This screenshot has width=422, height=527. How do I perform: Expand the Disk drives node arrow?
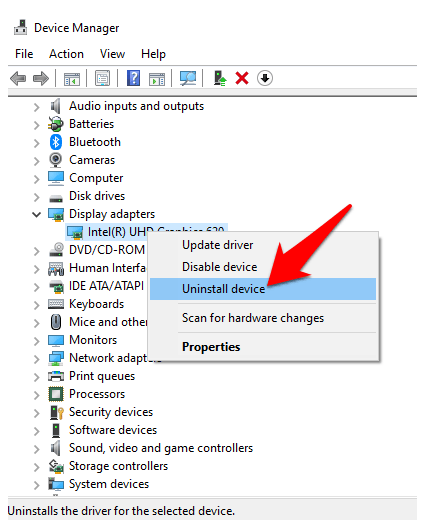point(36,197)
